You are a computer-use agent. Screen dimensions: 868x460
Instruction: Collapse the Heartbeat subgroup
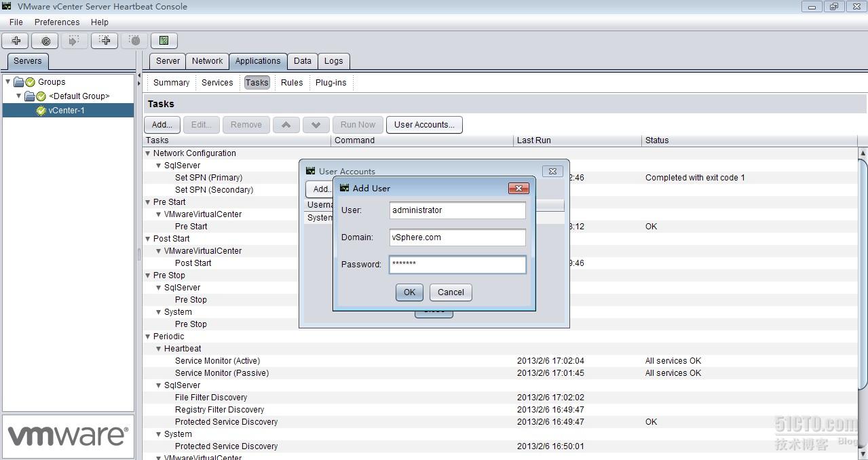pyautogui.click(x=158, y=349)
